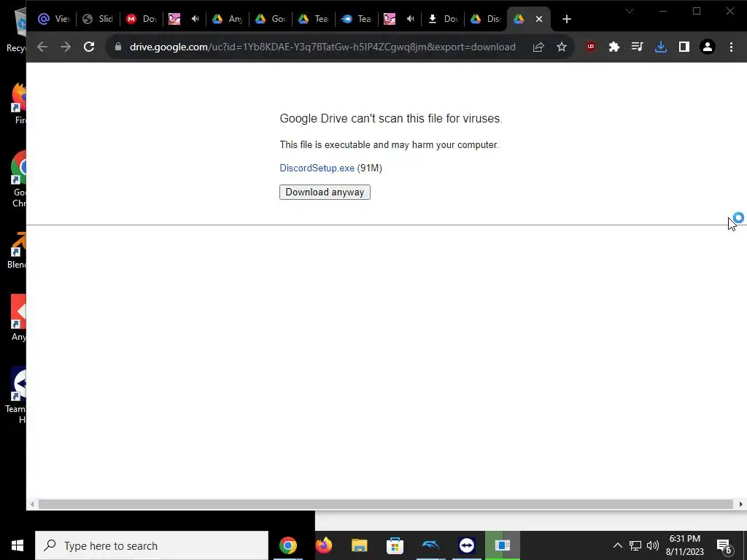Open the media control playlist icon
Image resolution: width=747 pixels, height=560 pixels.
637,47
